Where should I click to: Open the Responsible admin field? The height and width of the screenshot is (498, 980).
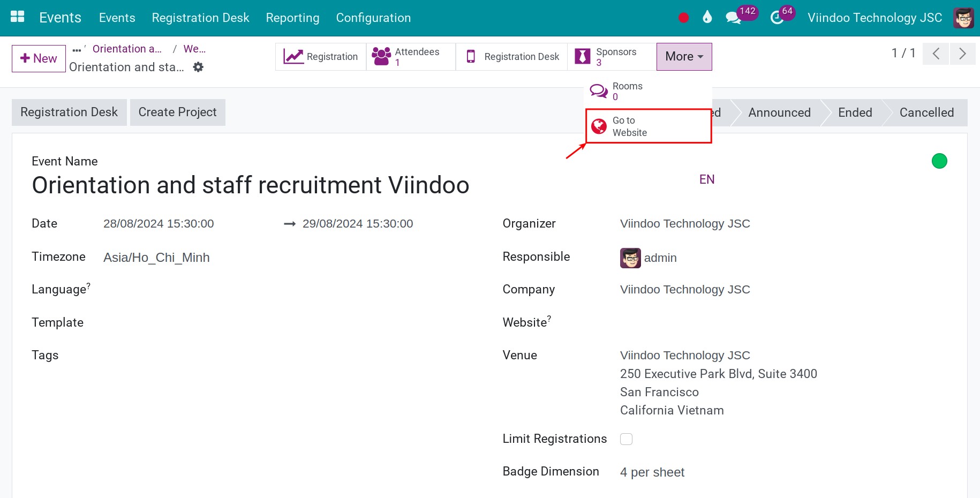tap(660, 258)
